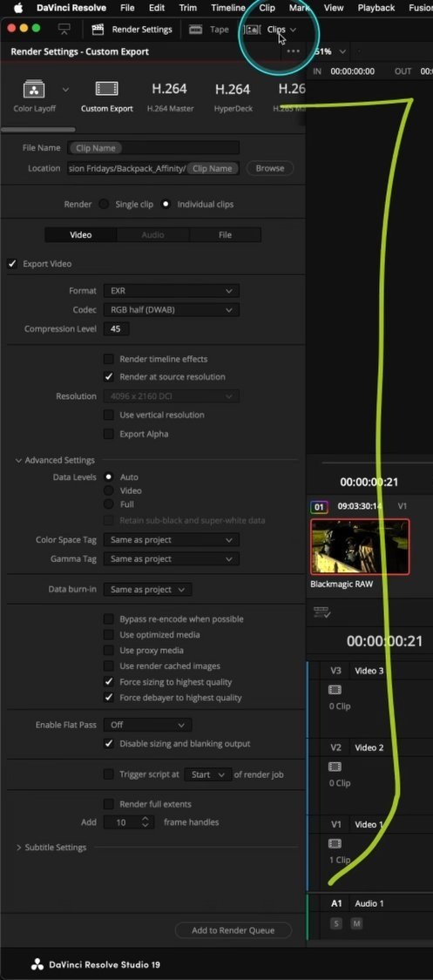Enable the Export Alpha checkbox
Viewport: 433px width, 980px height.
coord(109,434)
